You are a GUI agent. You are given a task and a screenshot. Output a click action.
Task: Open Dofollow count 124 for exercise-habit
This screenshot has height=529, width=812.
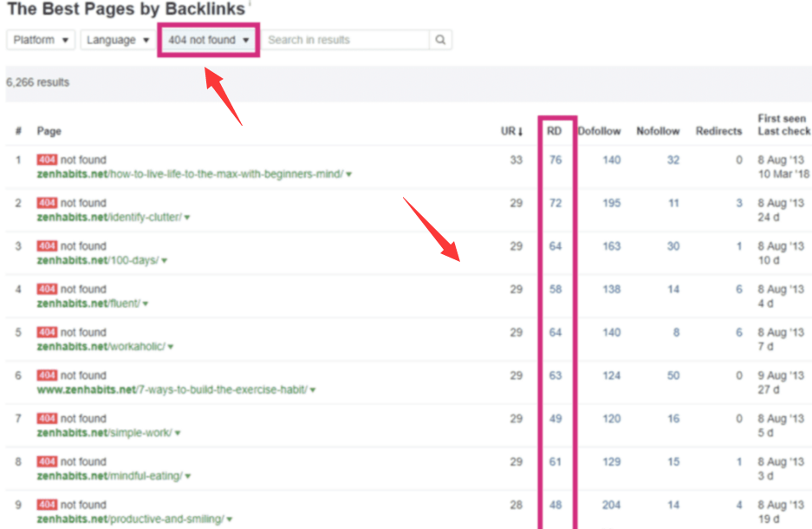611,376
